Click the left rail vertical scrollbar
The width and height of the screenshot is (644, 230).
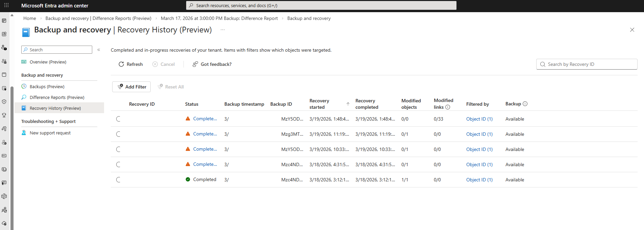[x=12, y=158]
